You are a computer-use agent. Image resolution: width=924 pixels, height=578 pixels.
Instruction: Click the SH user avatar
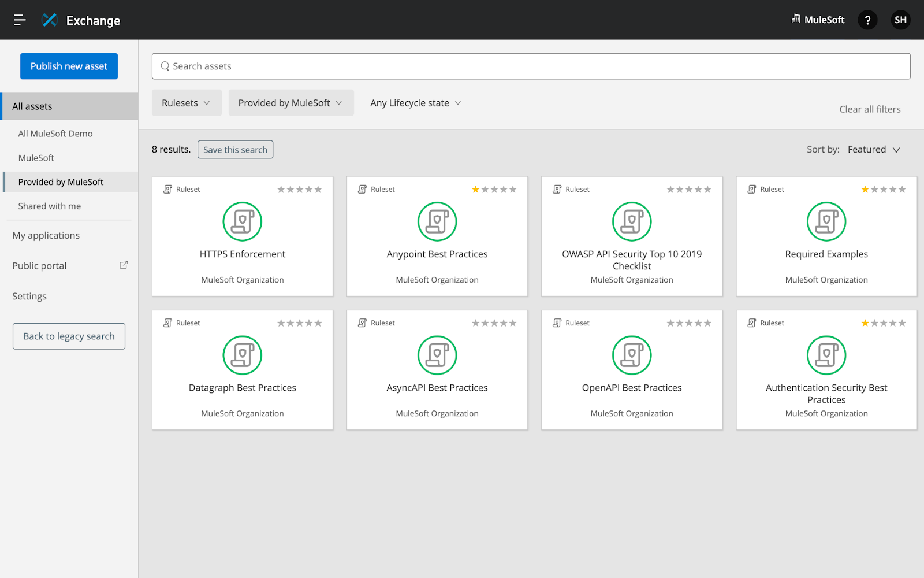coord(900,20)
